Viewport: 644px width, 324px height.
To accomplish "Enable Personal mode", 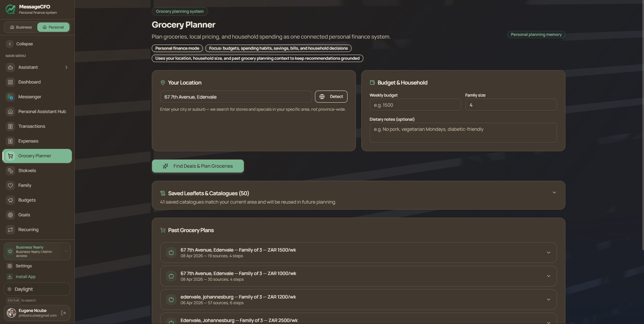I will 53,27.
